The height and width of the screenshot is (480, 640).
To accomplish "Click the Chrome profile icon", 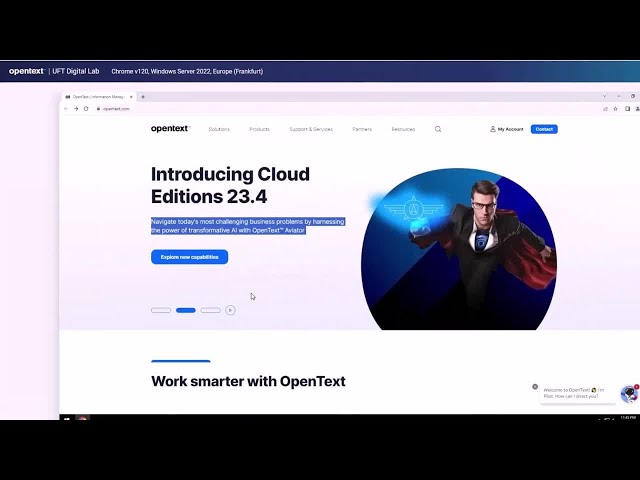I will [637, 109].
